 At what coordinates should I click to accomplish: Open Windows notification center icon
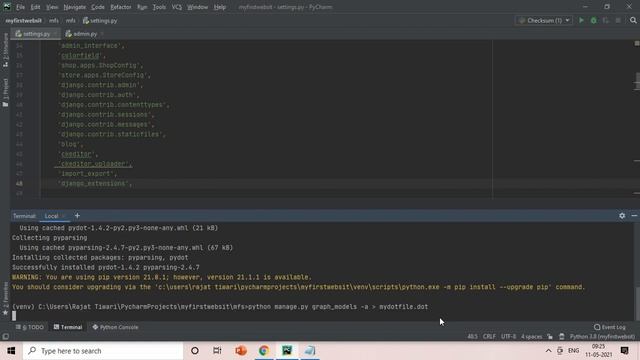(x=624, y=351)
